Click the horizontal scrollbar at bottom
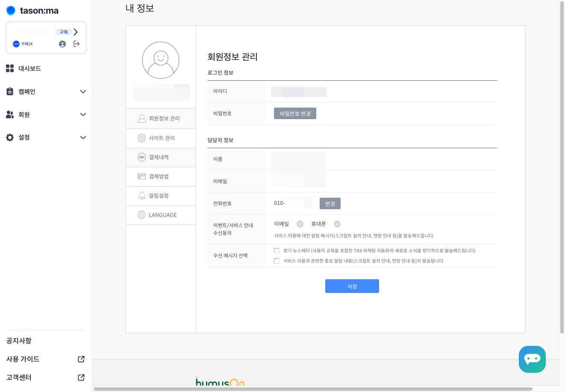Image resolution: width=565 pixels, height=392 pixels. 313,389
